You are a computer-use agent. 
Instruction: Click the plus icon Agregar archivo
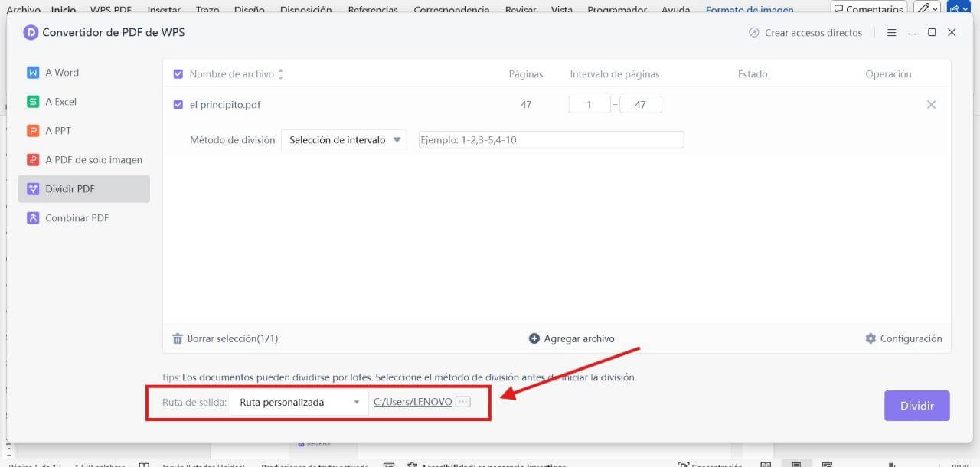click(534, 338)
